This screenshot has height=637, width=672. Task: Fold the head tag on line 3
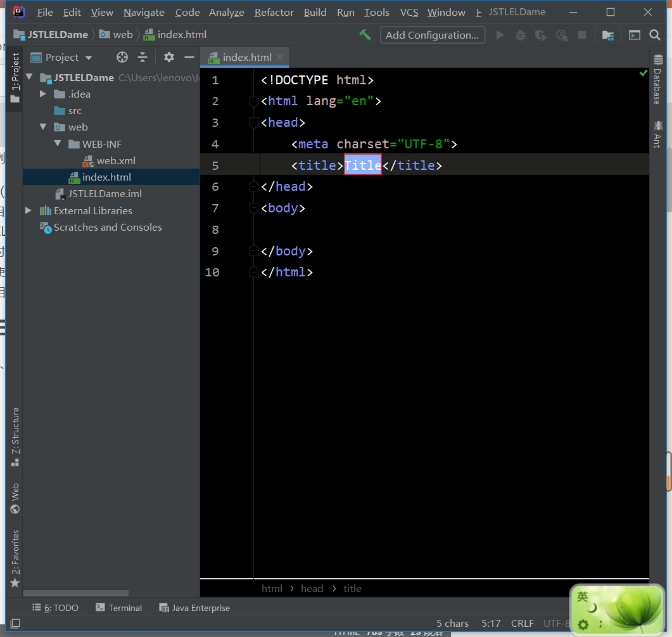(x=253, y=123)
